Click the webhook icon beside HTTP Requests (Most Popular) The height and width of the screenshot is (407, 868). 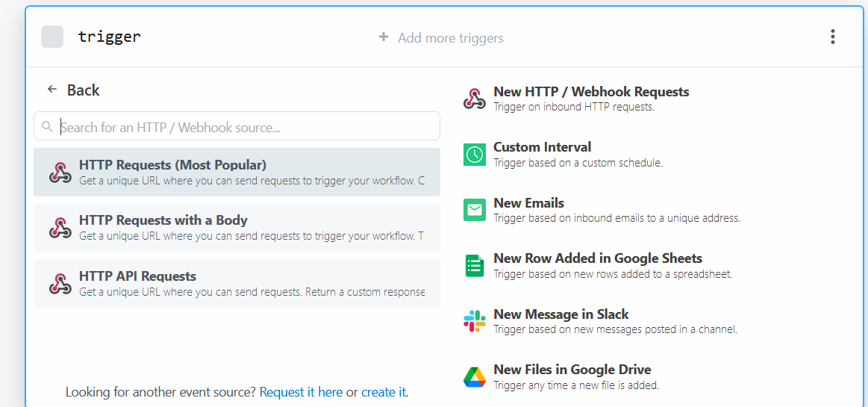point(60,173)
